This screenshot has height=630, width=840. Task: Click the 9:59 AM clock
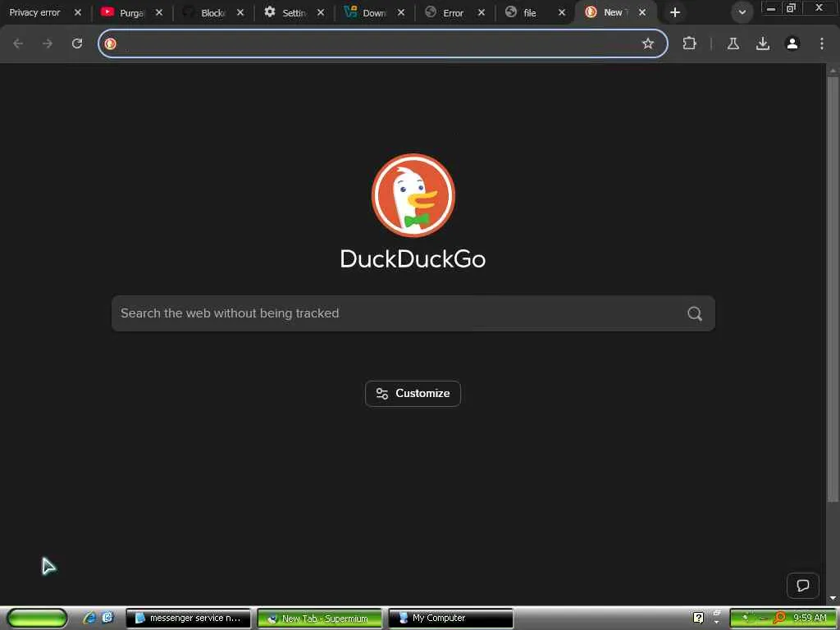tap(810, 619)
